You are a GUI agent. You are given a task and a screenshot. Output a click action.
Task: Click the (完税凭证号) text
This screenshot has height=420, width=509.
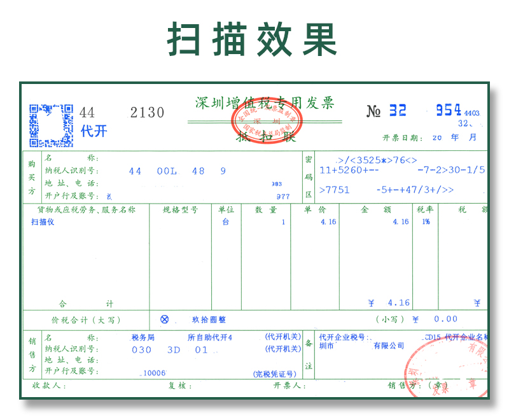point(275,374)
